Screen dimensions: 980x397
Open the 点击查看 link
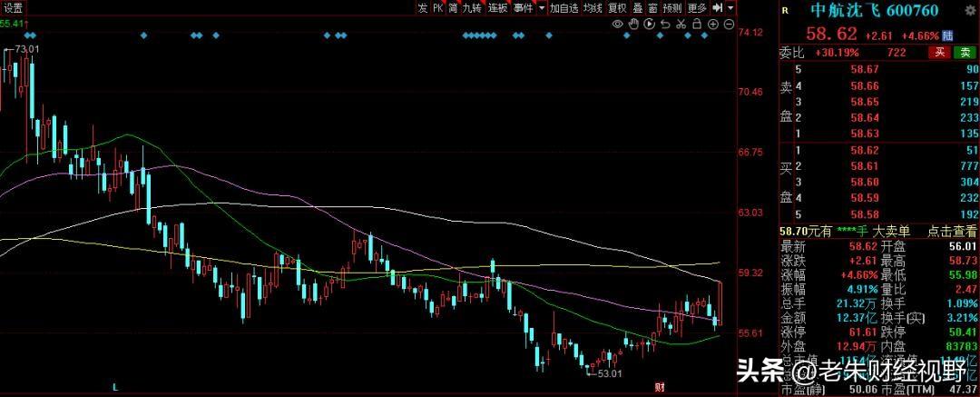(951, 231)
